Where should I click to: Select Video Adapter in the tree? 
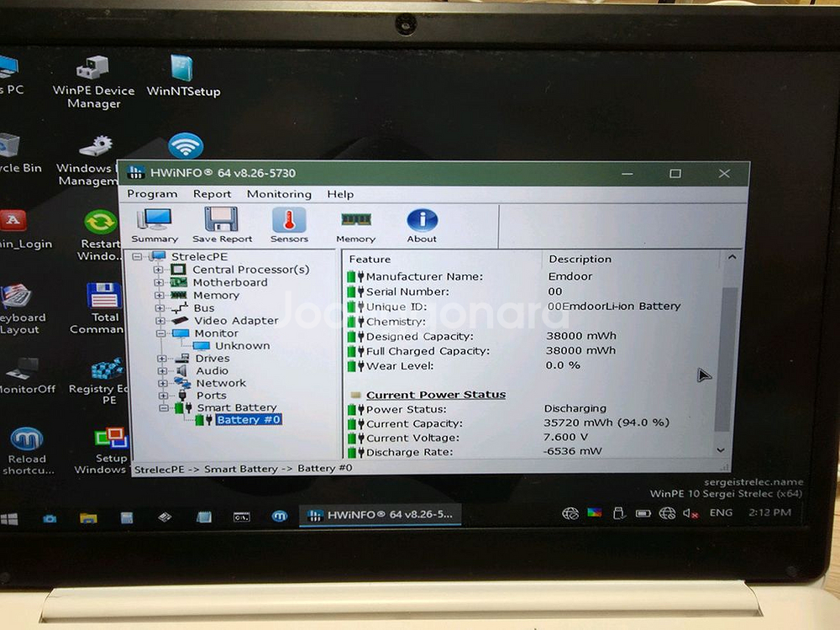tap(236, 320)
